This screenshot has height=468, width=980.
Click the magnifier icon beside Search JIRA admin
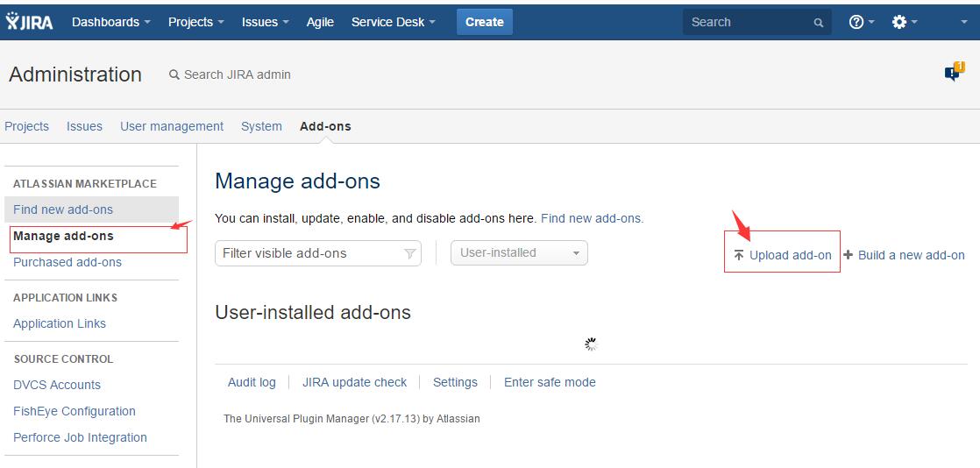[174, 74]
